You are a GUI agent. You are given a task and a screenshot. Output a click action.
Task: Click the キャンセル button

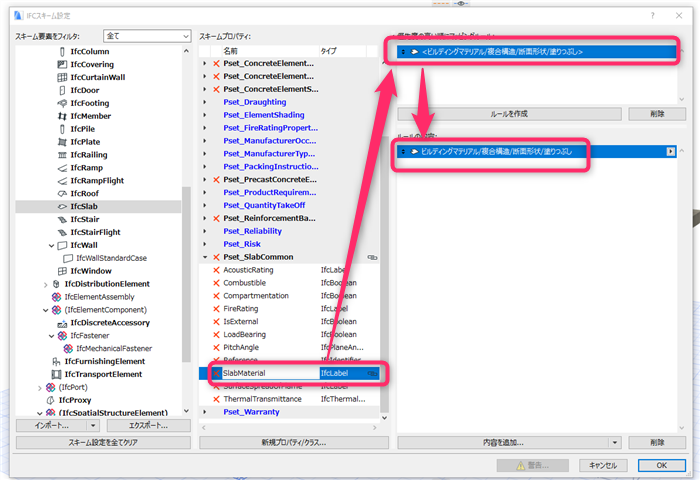click(603, 465)
